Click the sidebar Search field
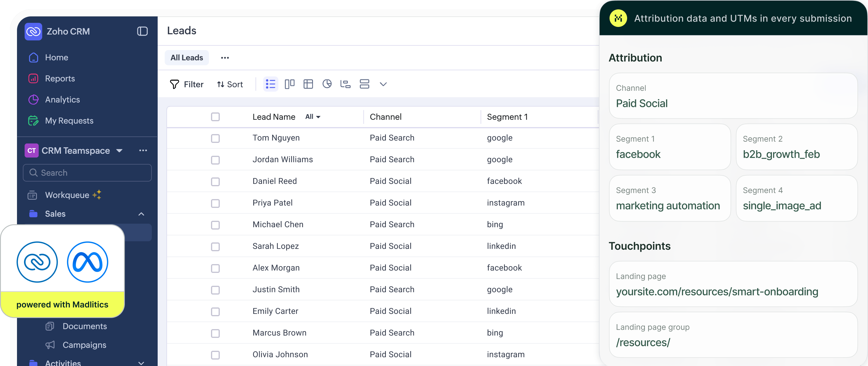The image size is (868, 366). click(87, 173)
